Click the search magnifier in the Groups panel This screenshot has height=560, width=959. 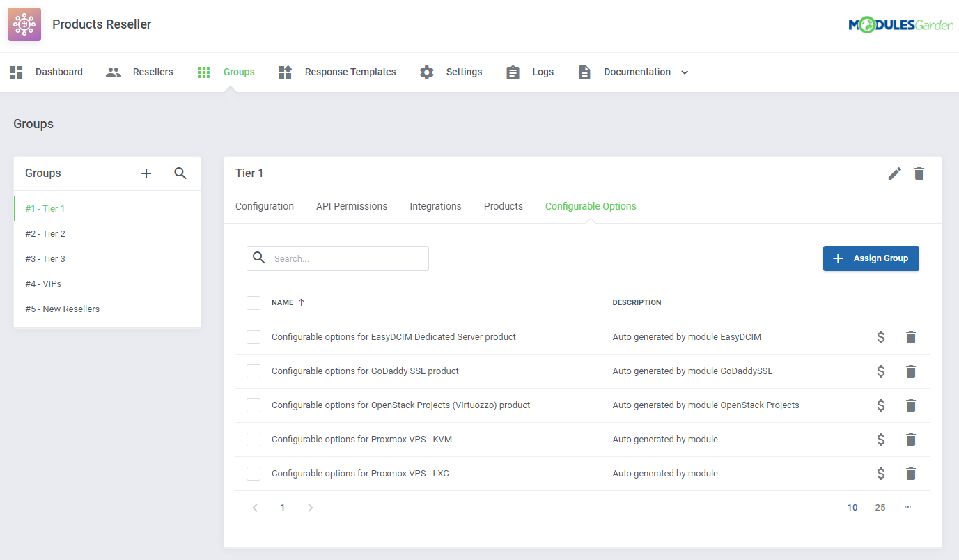click(180, 173)
